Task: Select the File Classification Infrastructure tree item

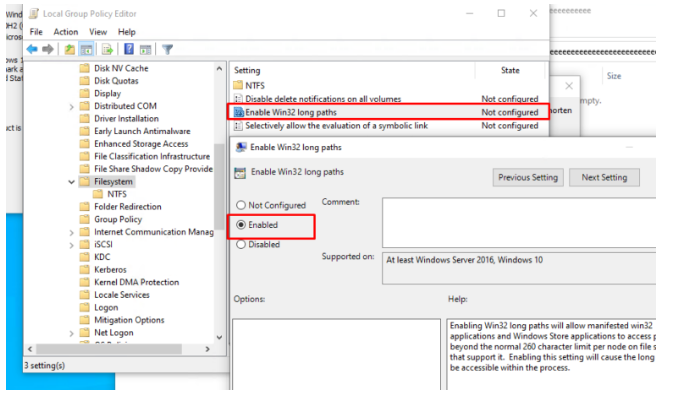Action: (x=152, y=156)
